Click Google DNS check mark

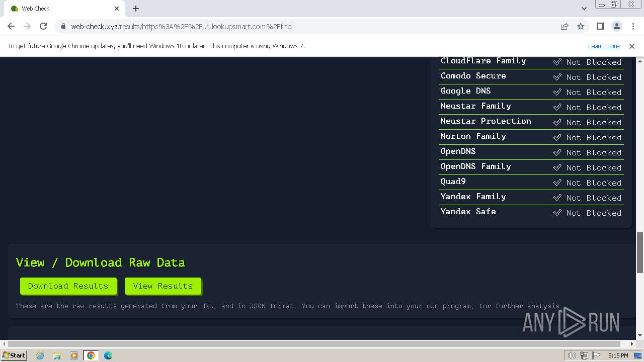point(557,92)
